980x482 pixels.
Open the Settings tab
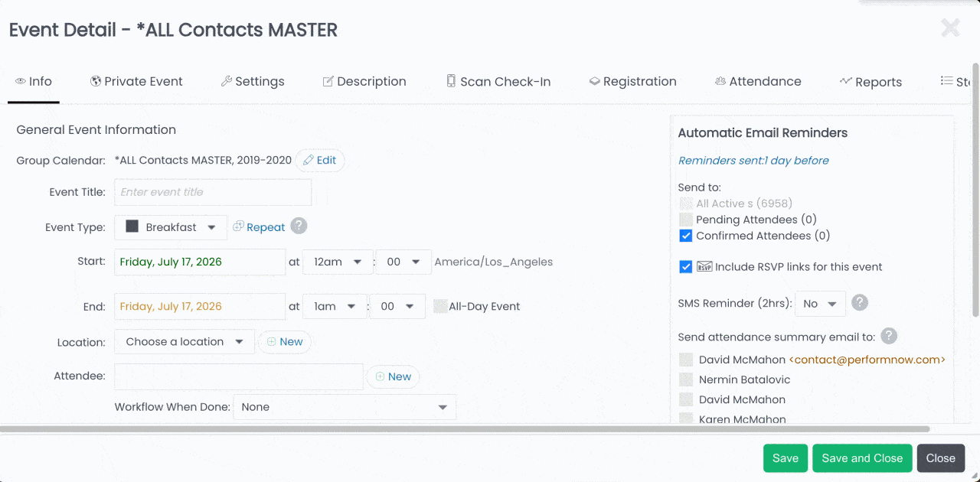[253, 81]
